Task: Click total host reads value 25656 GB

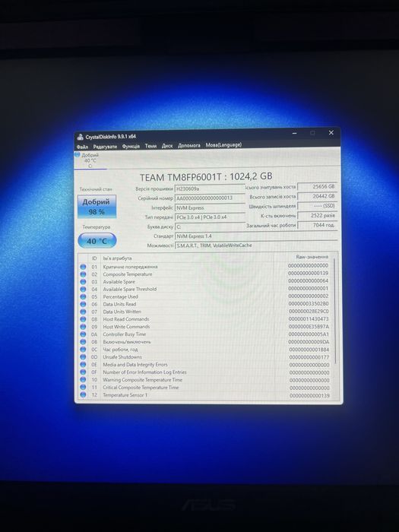Action: (x=317, y=187)
